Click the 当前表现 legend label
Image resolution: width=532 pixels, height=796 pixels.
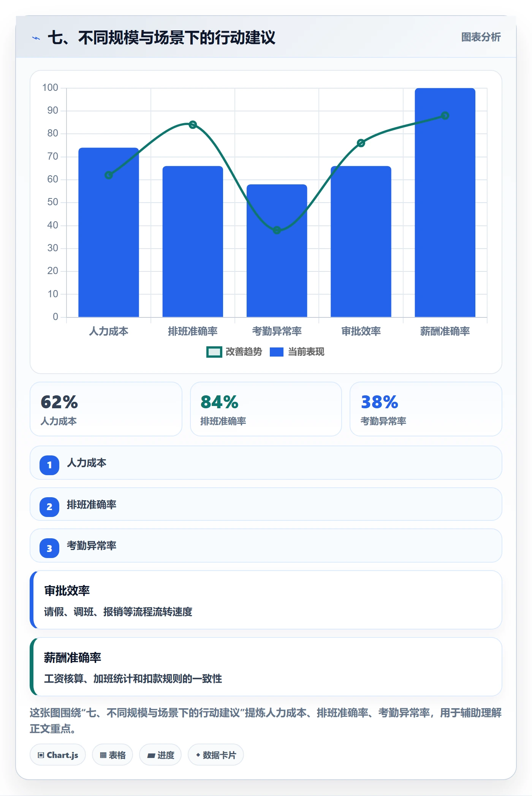pyautogui.click(x=306, y=352)
